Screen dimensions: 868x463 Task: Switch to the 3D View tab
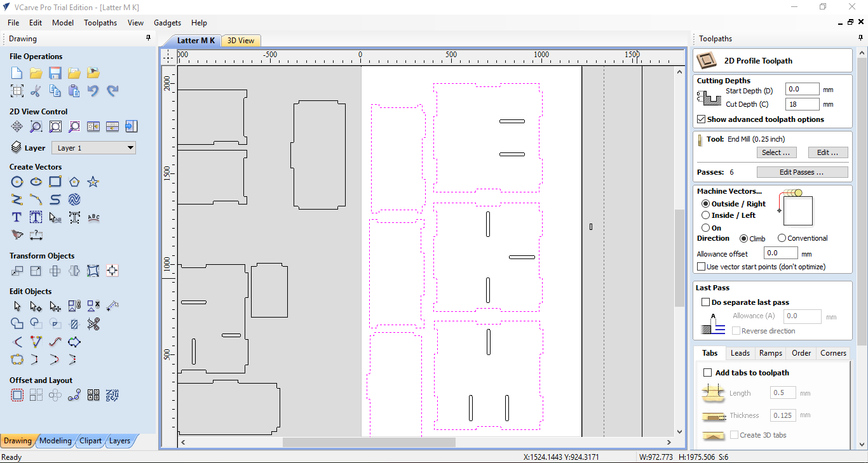(241, 41)
